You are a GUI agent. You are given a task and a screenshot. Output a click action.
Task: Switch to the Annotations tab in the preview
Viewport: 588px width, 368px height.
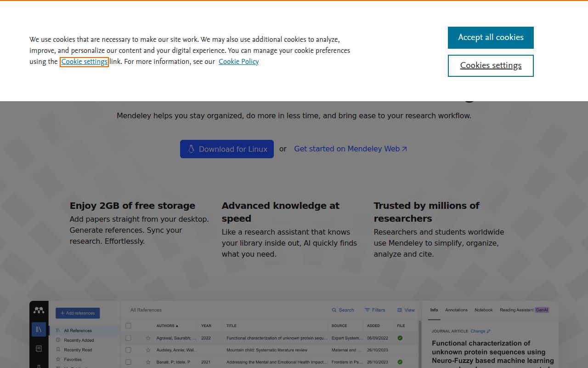(x=456, y=310)
